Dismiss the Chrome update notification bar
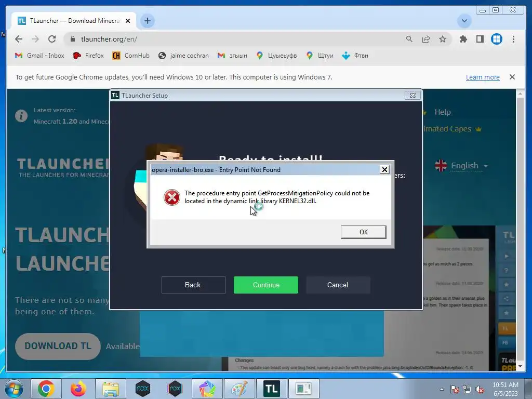The width and height of the screenshot is (532, 399). [x=512, y=77]
